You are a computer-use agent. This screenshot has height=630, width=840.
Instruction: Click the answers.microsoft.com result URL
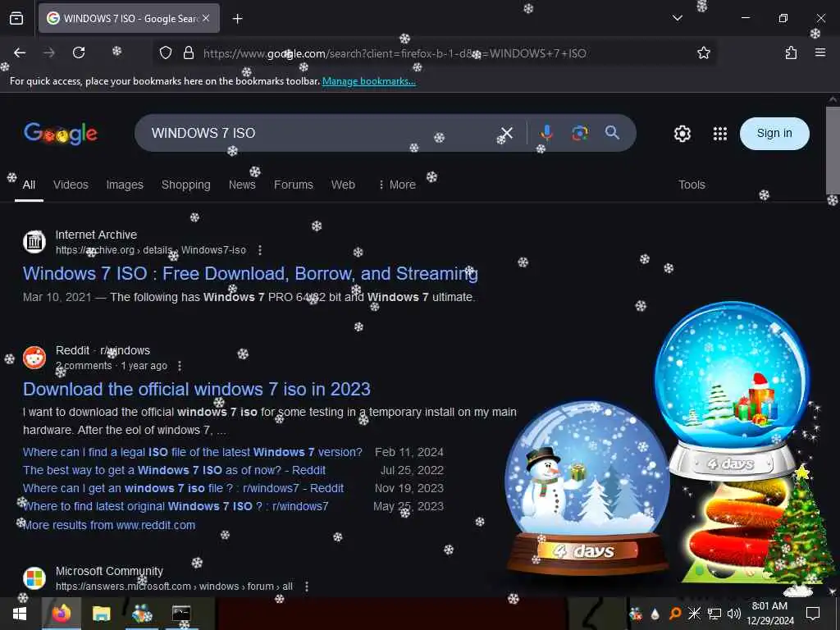[174, 587]
